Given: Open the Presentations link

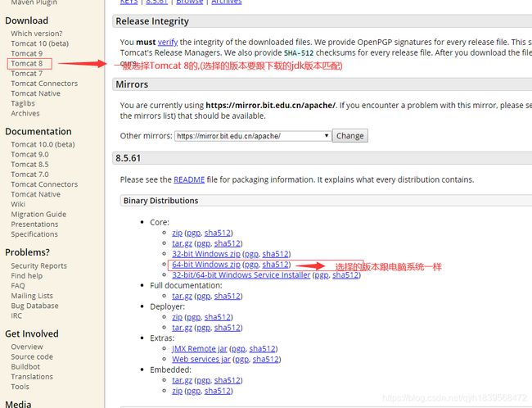Looking at the screenshot, I should click(34, 224).
